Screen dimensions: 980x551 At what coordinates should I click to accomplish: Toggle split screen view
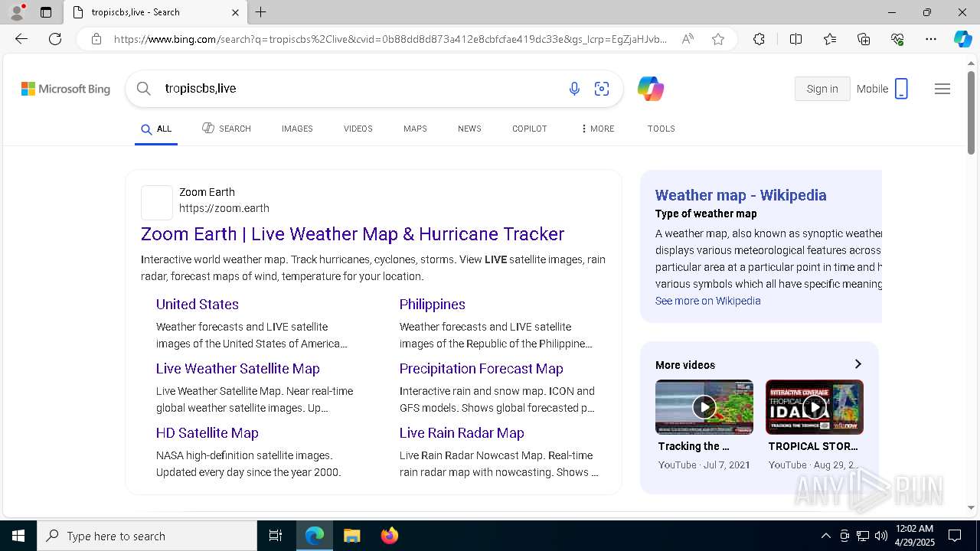click(795, 39)
